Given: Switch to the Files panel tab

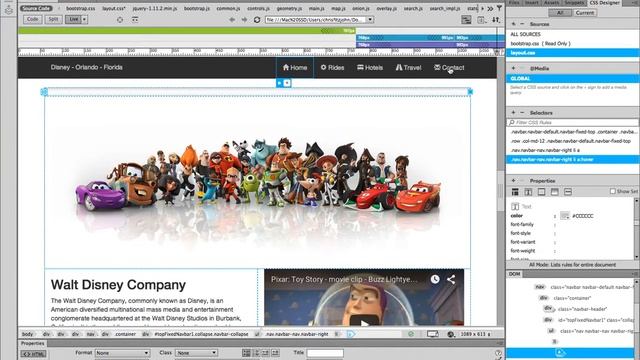Looking at the screenshot, I should click(514, 2).
